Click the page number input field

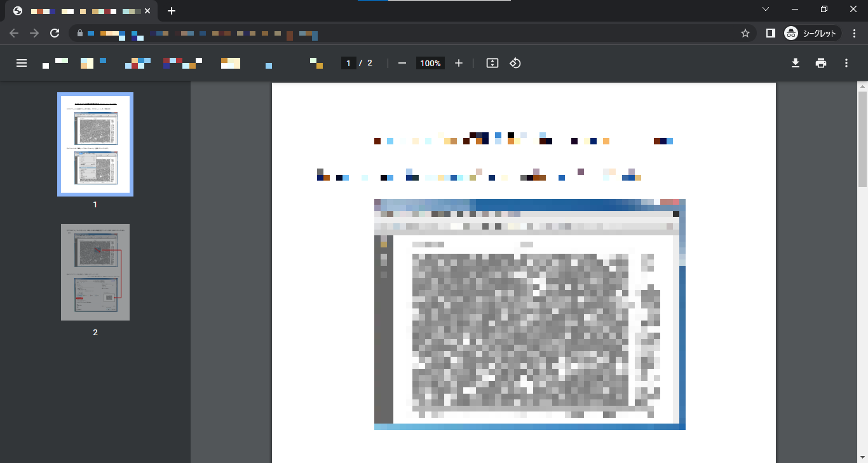(348, 63)
